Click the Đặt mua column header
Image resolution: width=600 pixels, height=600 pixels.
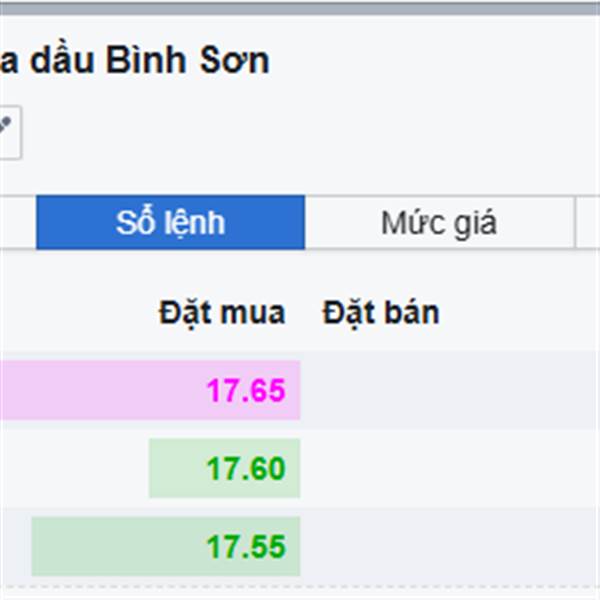click(x=221, y=313)
